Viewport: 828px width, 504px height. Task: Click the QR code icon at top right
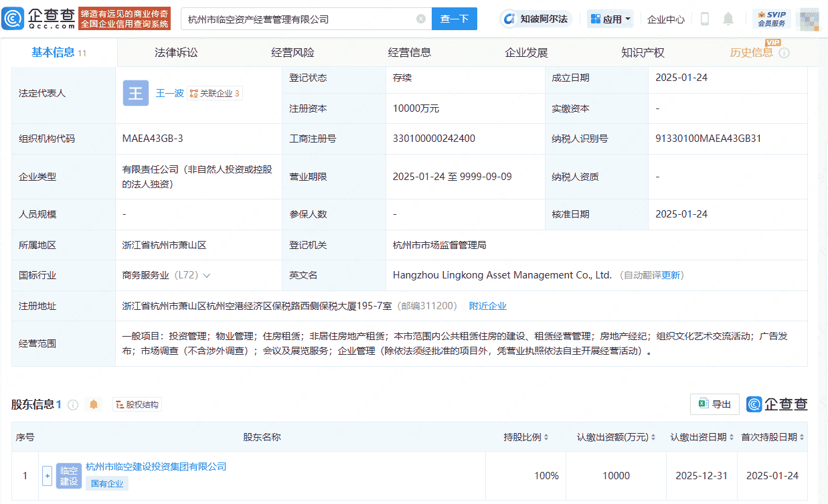[809, 19]
